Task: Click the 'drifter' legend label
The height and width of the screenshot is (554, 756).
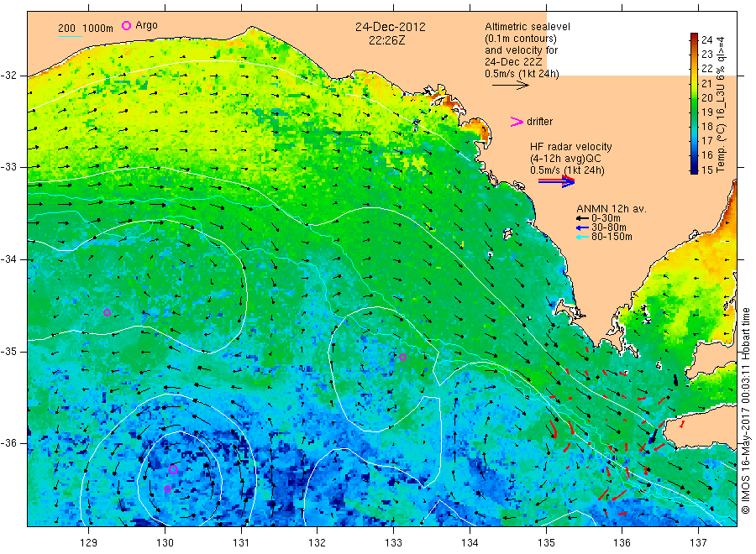Action: point(539,122)
